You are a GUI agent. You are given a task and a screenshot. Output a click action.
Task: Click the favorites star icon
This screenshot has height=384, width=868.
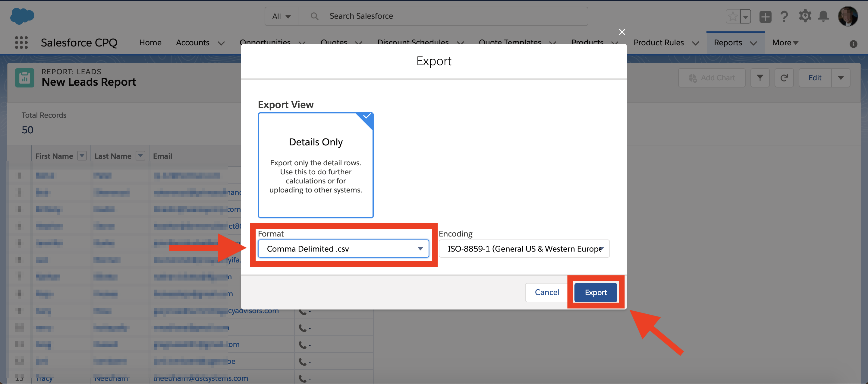(733, 16)
